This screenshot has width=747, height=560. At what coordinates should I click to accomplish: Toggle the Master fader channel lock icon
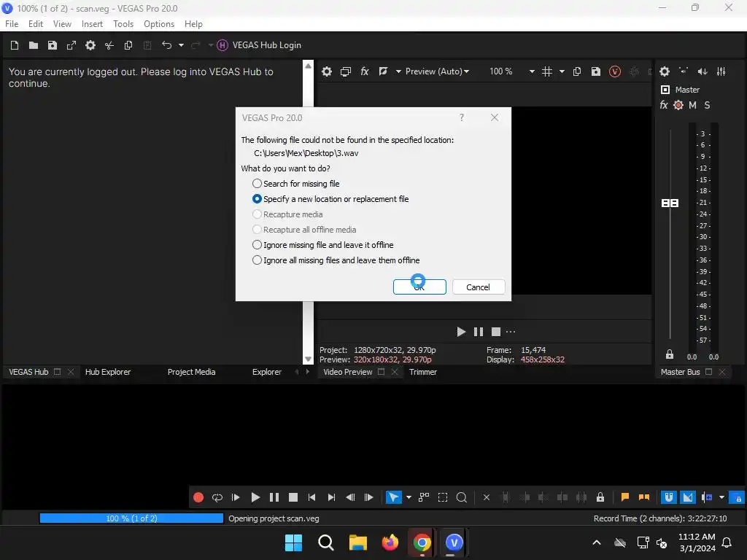(670, 354)
